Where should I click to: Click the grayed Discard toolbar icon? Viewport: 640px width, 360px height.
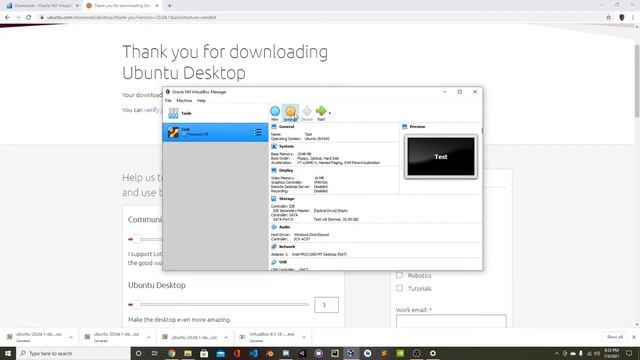coord(307,113)
